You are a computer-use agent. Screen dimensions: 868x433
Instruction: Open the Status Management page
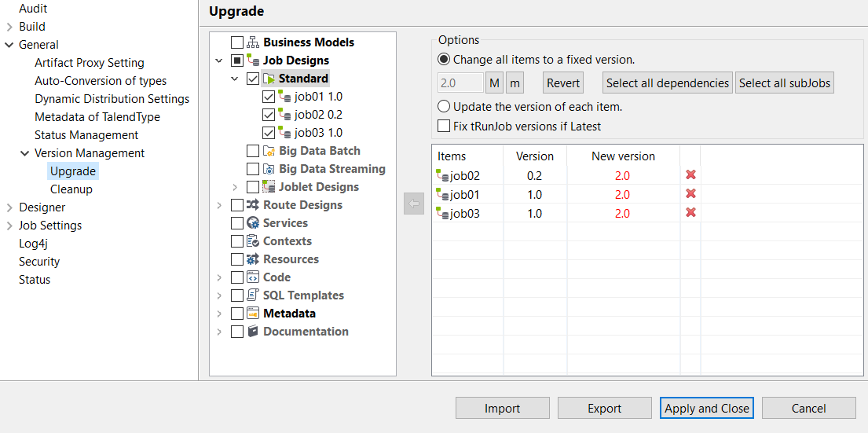coord(86,135)
